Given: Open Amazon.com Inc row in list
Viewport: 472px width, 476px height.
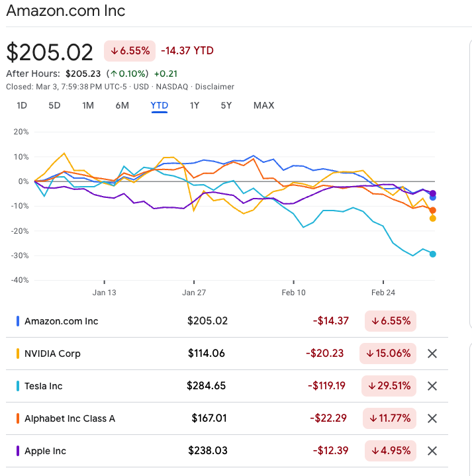Looking at the screenshot, I should 61,321.
